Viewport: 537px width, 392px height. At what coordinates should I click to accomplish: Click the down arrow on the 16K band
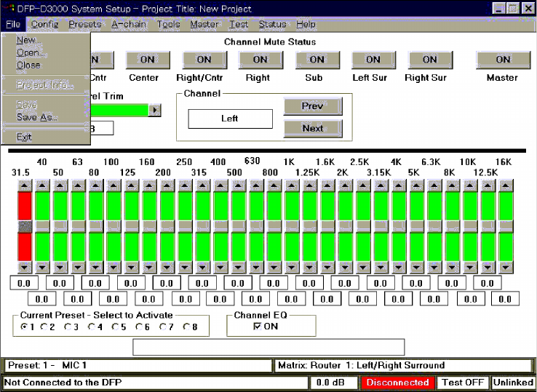(x=506, y=266)
